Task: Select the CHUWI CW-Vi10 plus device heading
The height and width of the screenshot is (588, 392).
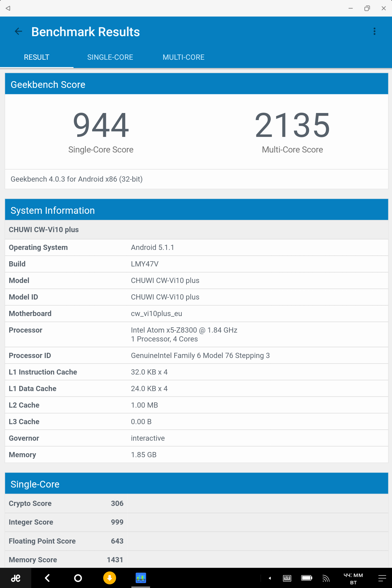Action: (44, 230)
